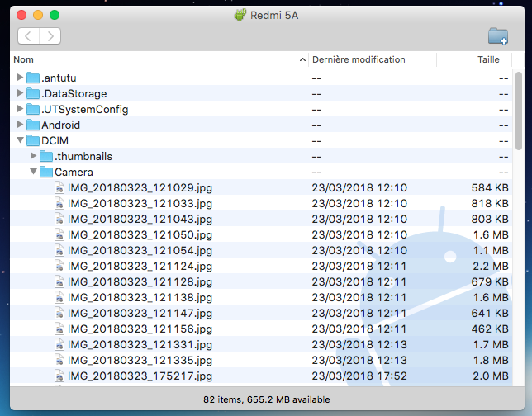The image size is (532, 416).
Task: Select the IMG_20180323_121054.jpg file icon
Action: pos(59,250)
